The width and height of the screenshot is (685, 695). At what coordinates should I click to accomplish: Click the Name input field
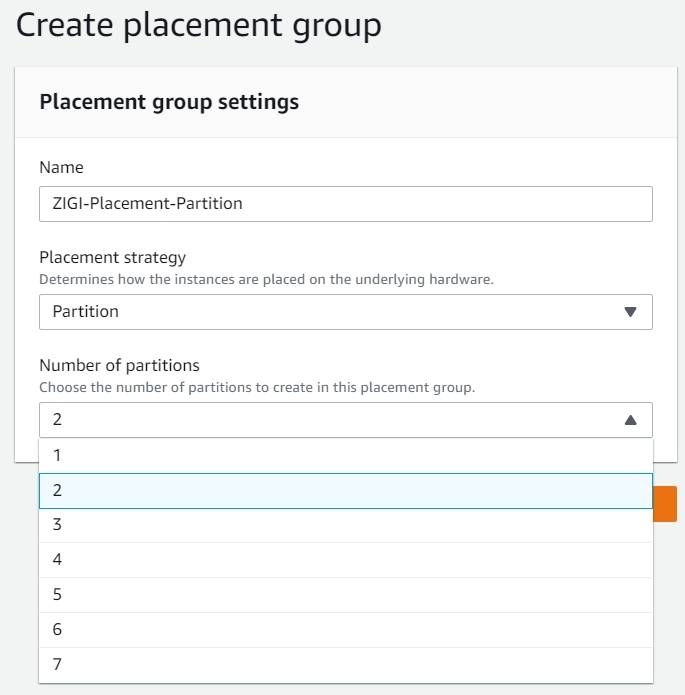pyautogui.click(x=345, y=203)
